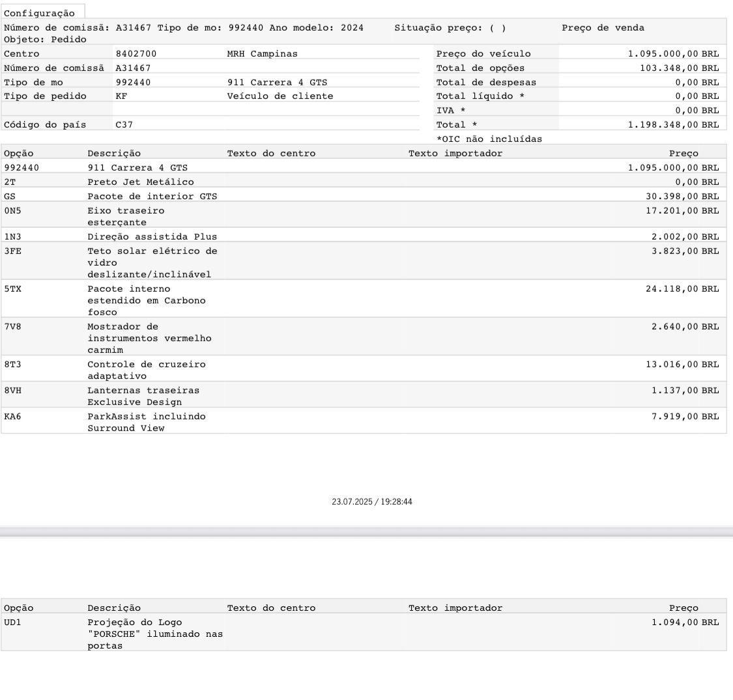Select option code 'KA6'
Image resolution: width=733 pixels, height=700 pixels.
(12, 416)
